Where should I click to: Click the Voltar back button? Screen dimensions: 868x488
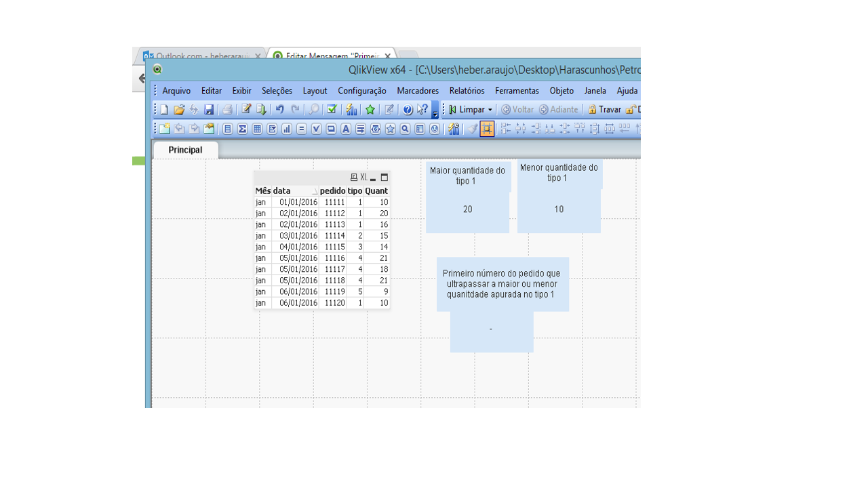coord(517,109)
